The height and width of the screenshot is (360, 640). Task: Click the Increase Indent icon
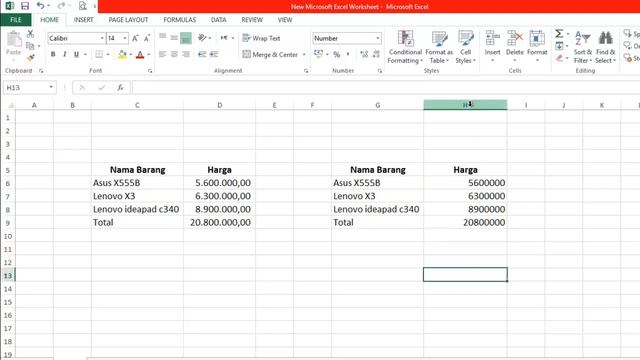[214, 54]
